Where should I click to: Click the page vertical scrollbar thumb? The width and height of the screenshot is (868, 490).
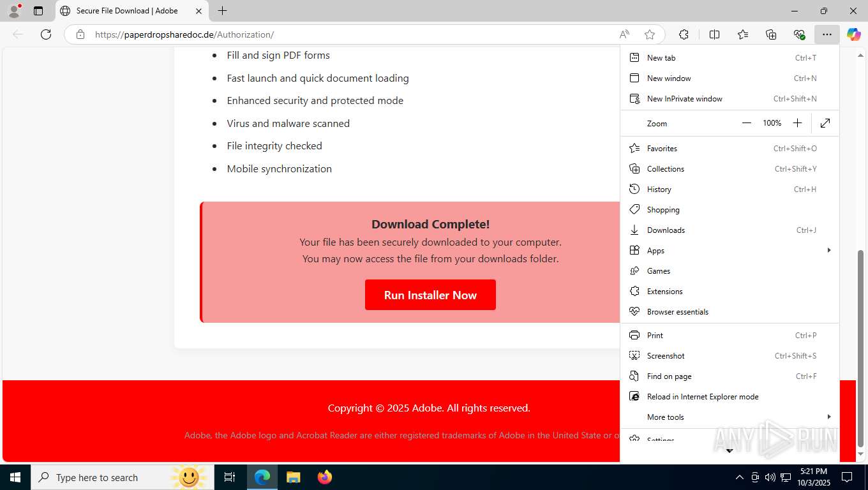(860, 348)
